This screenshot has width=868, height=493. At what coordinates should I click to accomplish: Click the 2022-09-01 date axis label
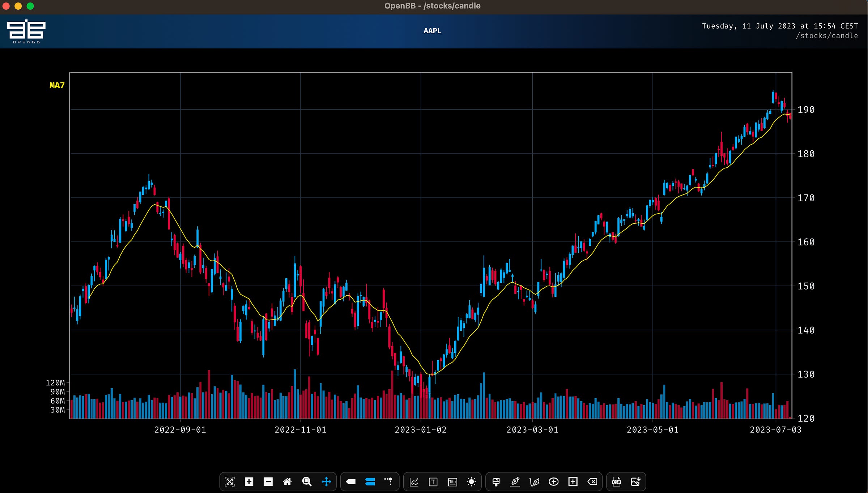180,430
